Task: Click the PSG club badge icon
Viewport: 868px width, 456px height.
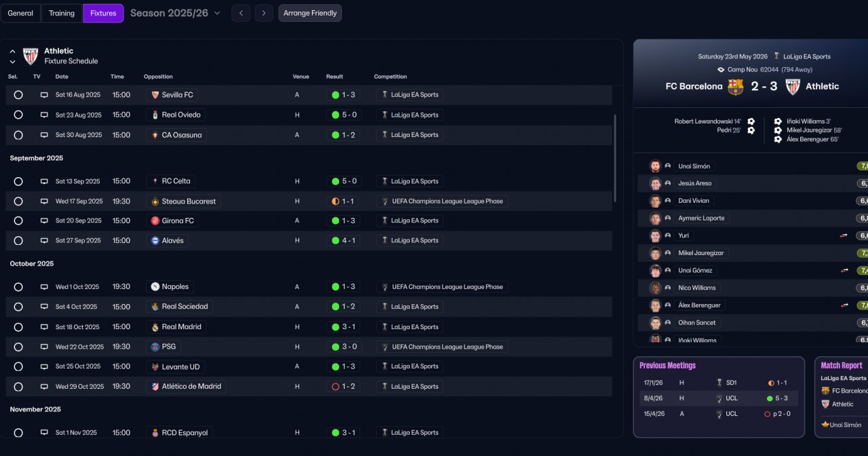Action: coord(155,347)
